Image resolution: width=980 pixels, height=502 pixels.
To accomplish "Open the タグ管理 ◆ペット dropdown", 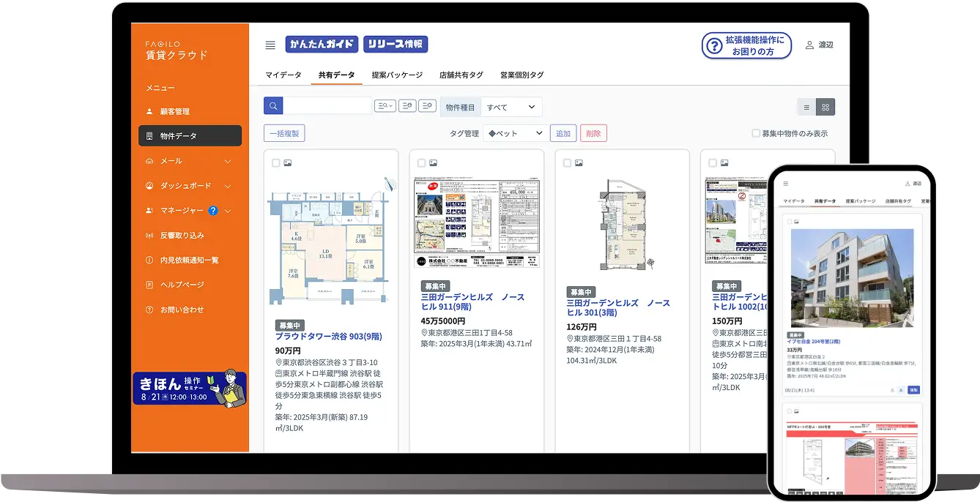I will point(514,133).
